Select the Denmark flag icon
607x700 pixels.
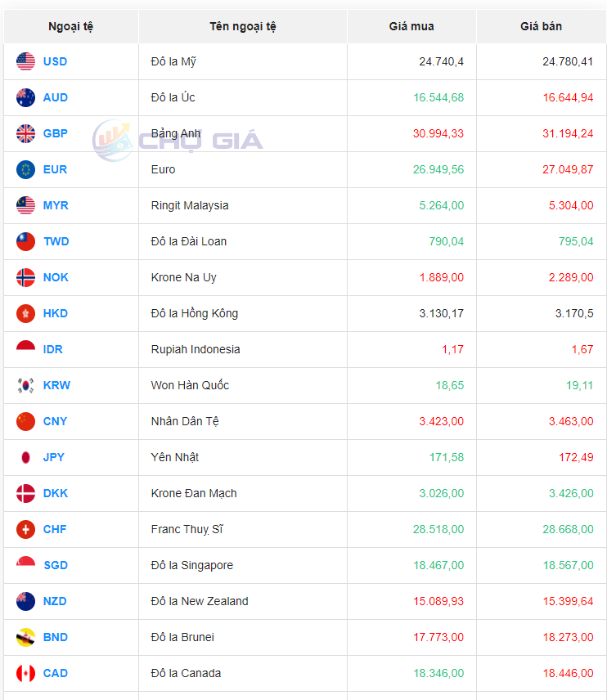coord(25,493)
